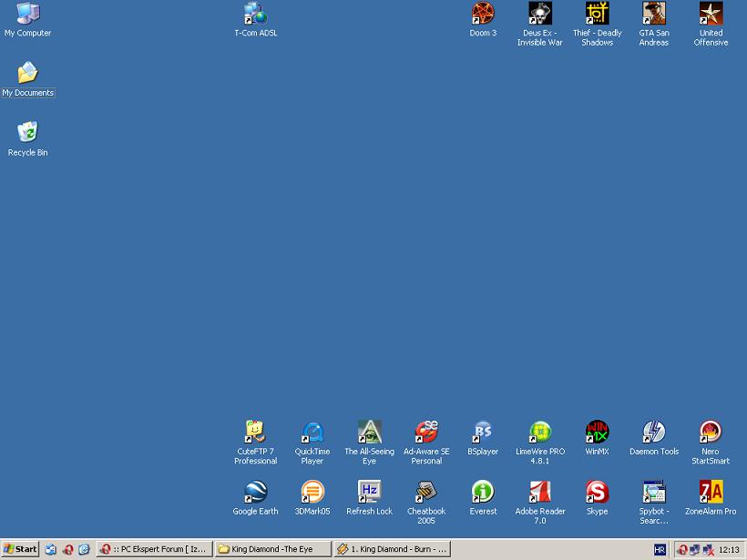Click the T-Com ADSL connection icon

[x=255, y=15]
